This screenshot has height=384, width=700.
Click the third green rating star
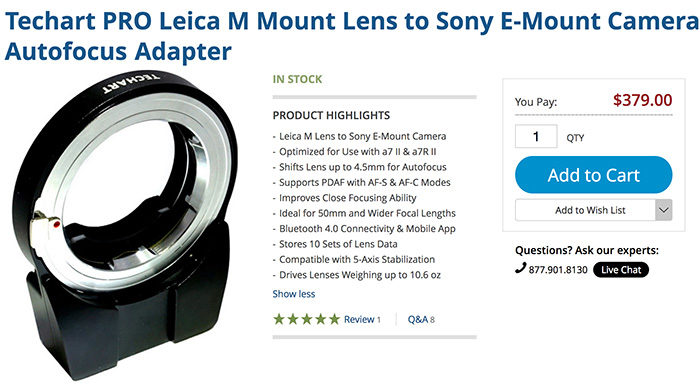tap(307, 319)
